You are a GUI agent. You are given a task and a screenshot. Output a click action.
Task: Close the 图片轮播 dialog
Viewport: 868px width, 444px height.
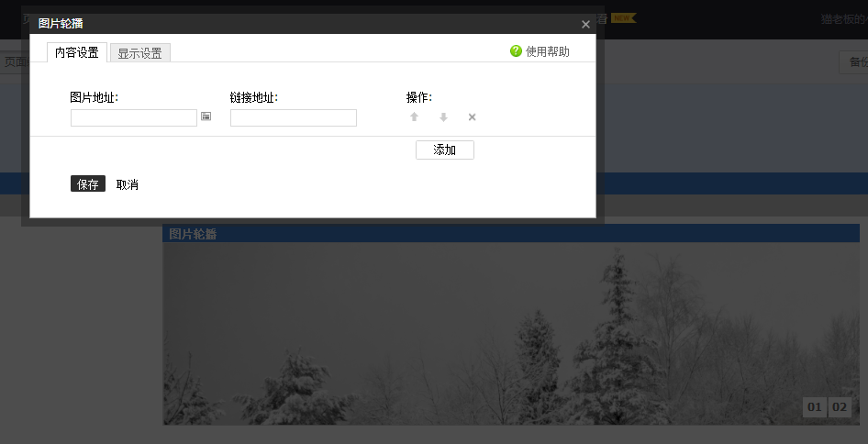pos(585,24)
